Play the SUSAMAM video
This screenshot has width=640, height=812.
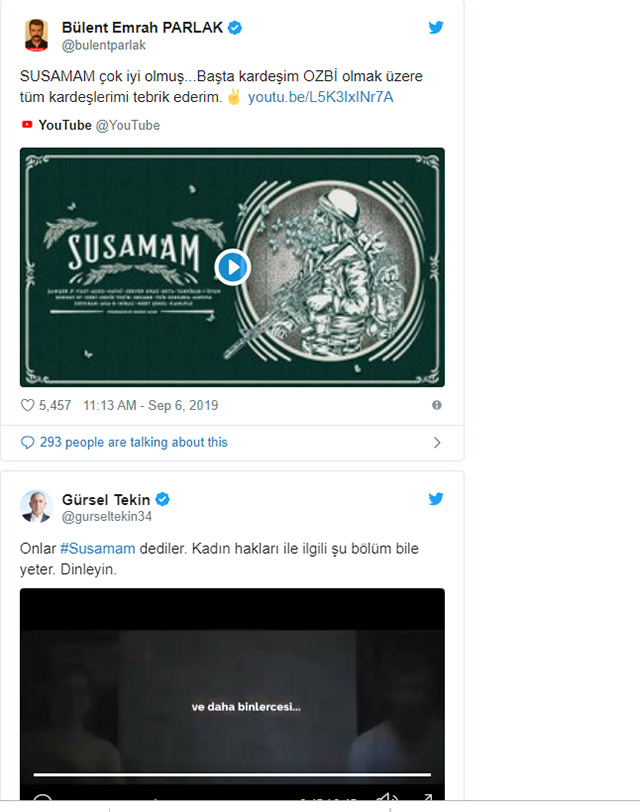point(232,267)
